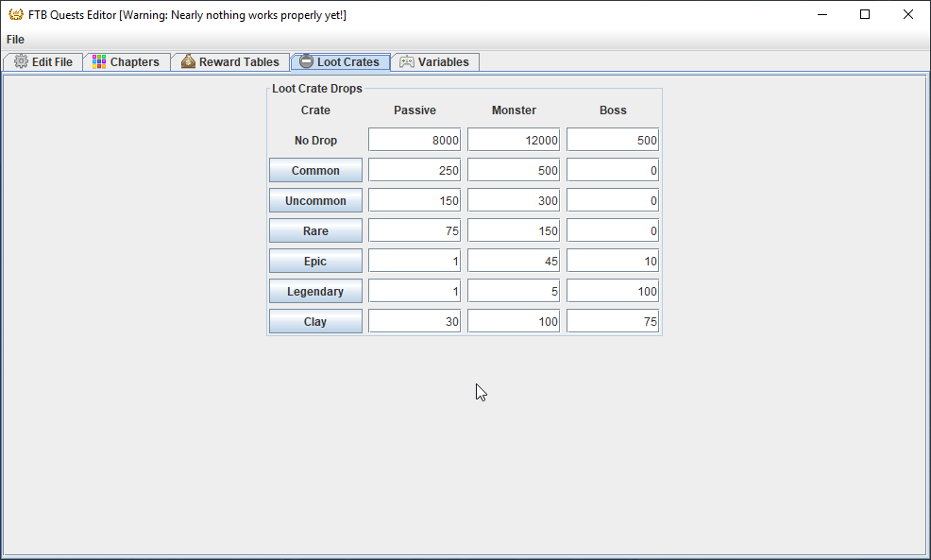
Task: Click the Clay Passive weight field
Action: click(415, 322)
